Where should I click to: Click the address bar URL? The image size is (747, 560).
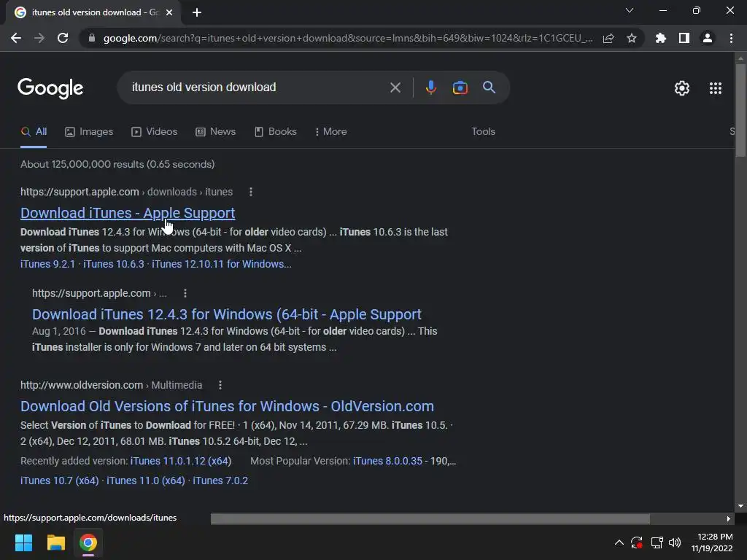(348, 38)
